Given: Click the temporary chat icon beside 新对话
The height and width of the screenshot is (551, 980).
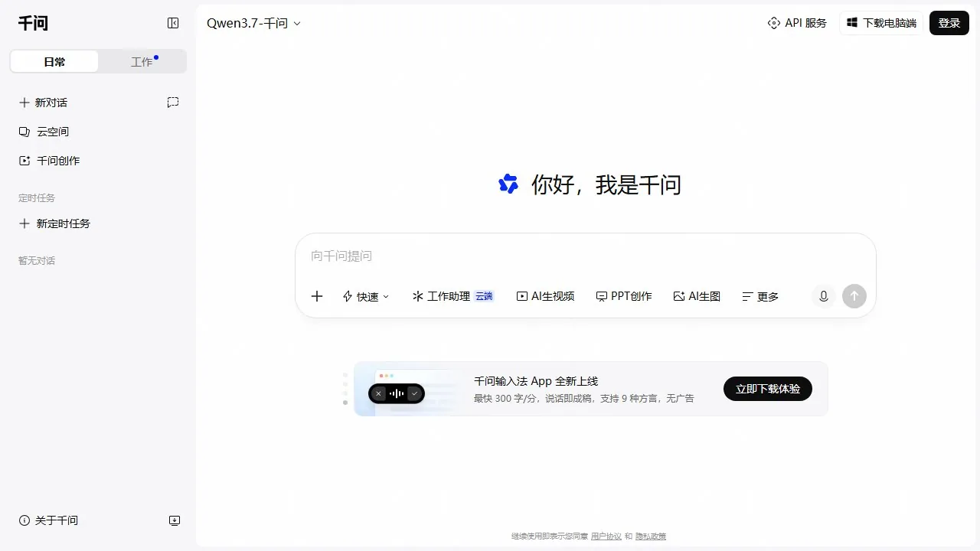Looking at the screenshot, I should (x=173, y=103).
